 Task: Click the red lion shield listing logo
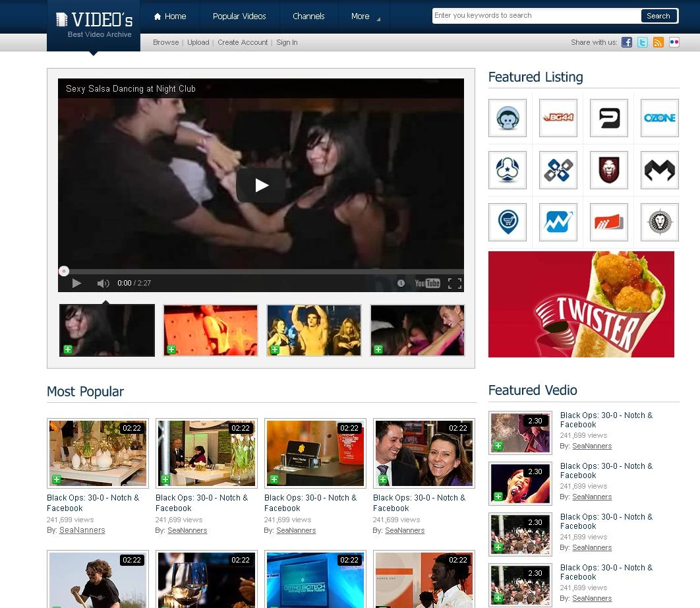pos(609,170)
